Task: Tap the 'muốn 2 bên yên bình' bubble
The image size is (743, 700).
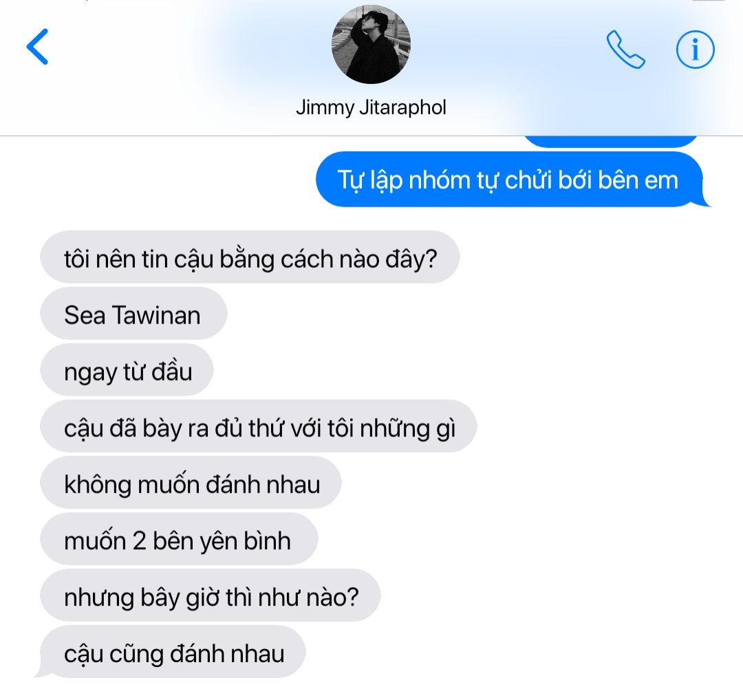Action: coord(179,539)
